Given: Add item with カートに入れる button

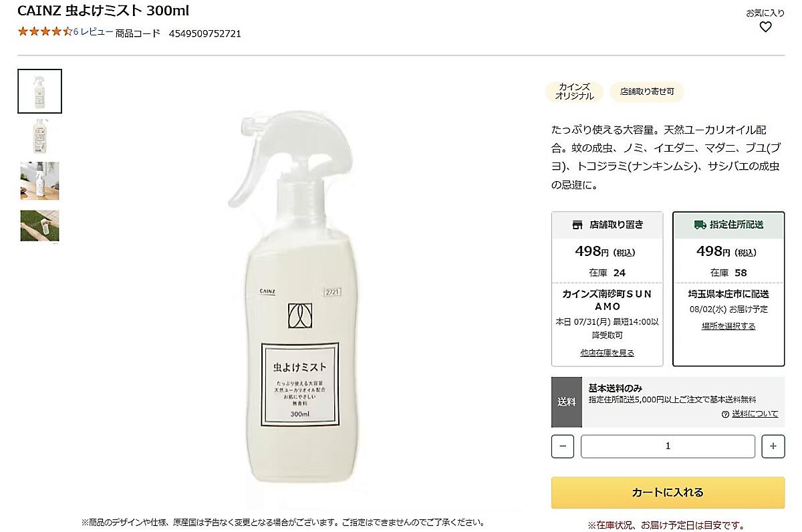Looking at the screenshot, I should 668,493.
